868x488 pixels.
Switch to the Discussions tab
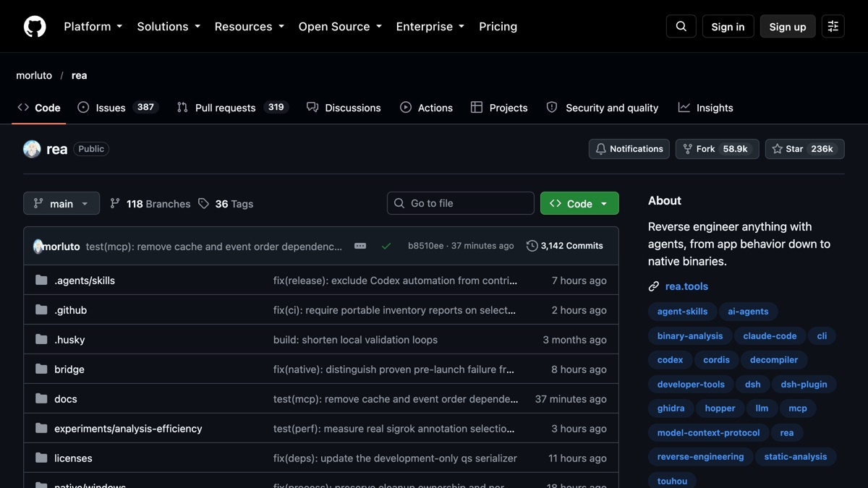[344, 108]
